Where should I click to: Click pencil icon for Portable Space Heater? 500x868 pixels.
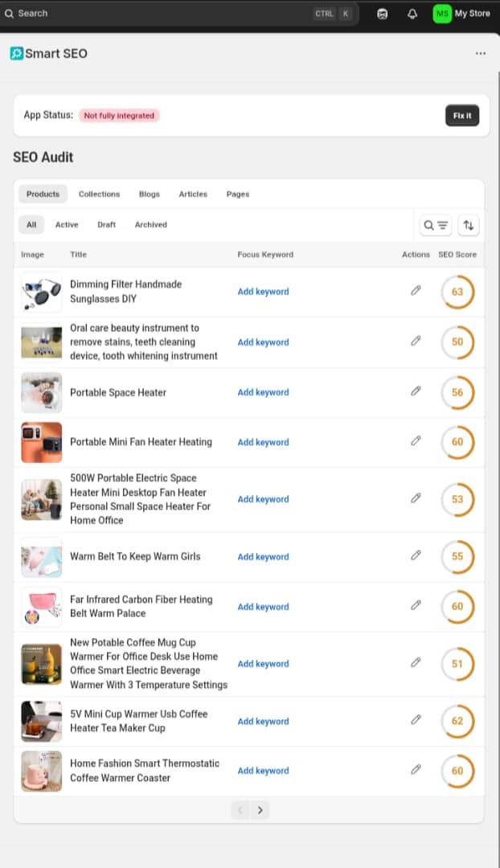[416, 391]
